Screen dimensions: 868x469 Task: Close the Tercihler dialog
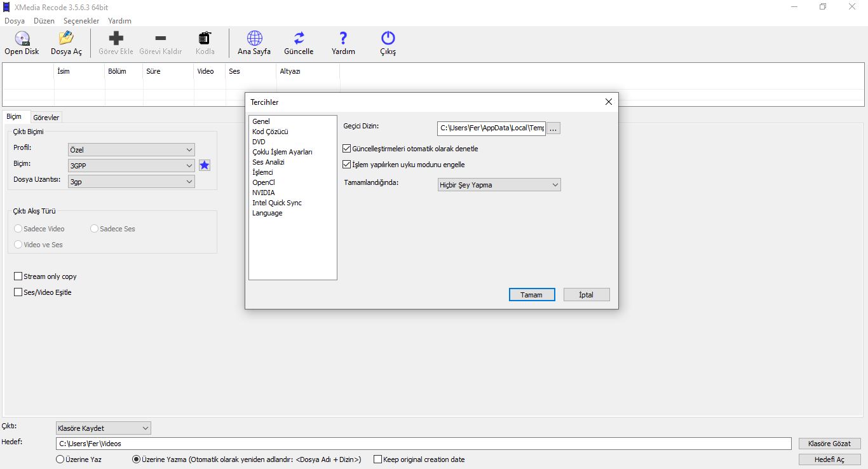[x=608, y=102]
